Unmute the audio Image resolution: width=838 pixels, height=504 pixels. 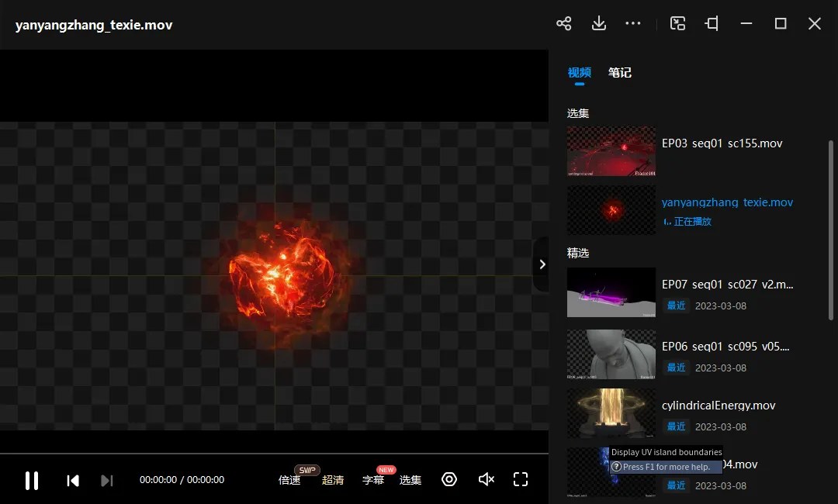click(486, 479)
